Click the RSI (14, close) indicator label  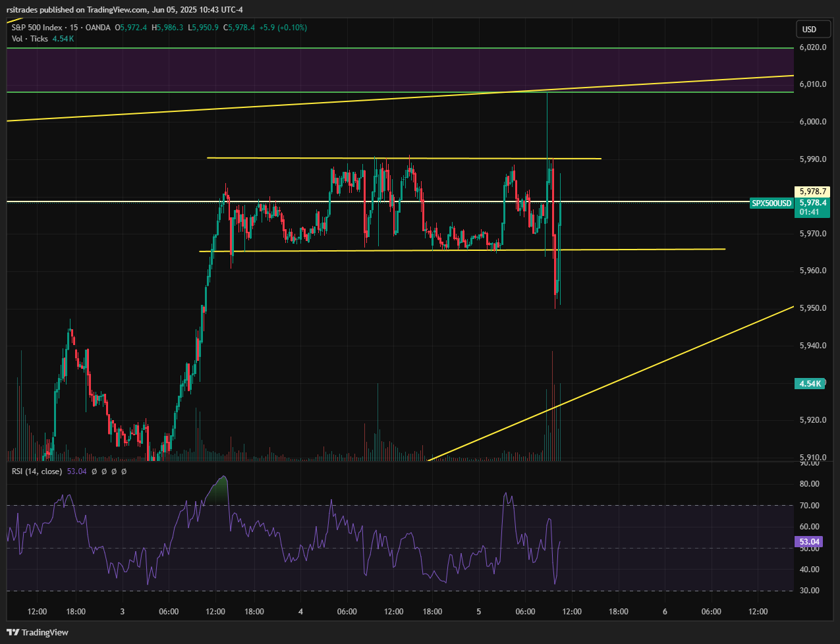click(x=37, y=471)
